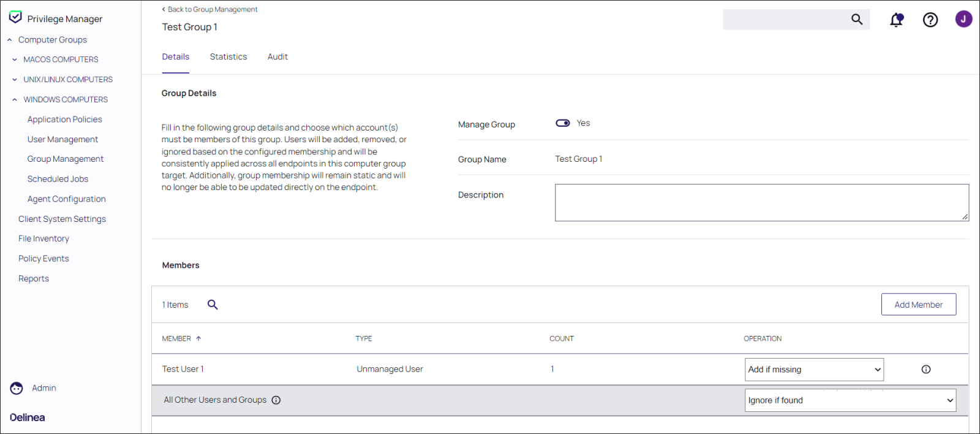Open the Ignore if found dropdown
The image size is (980, 434).
coord(850,400)
